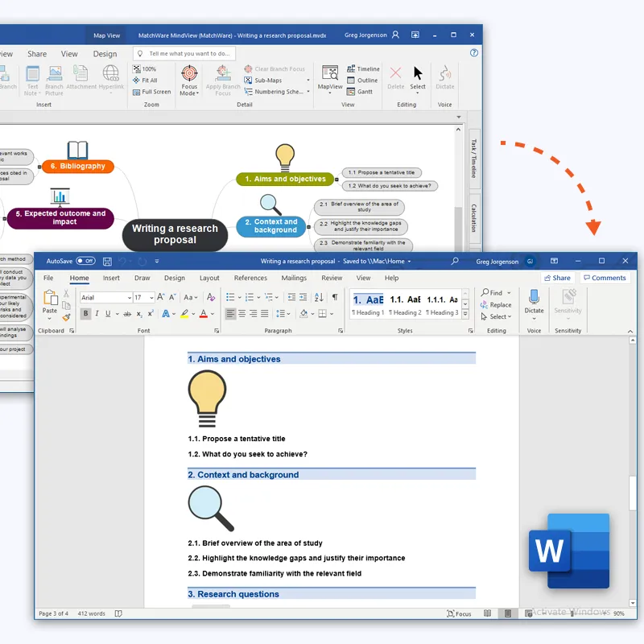Click the Comments button

pos(604,278)
